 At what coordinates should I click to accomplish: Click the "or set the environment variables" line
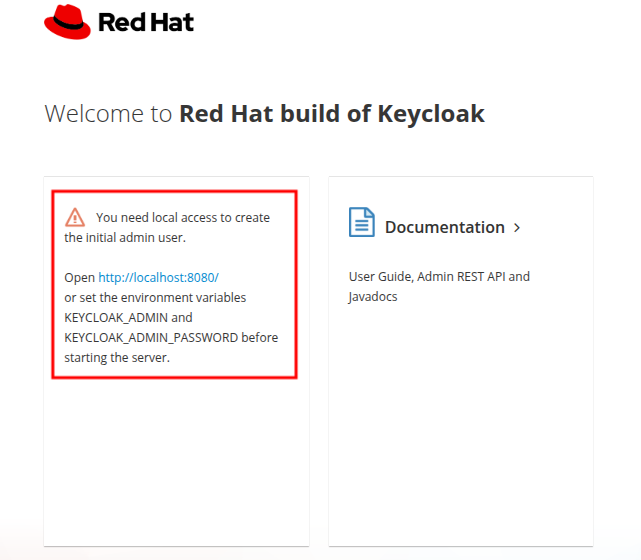(x=155, y=297)
